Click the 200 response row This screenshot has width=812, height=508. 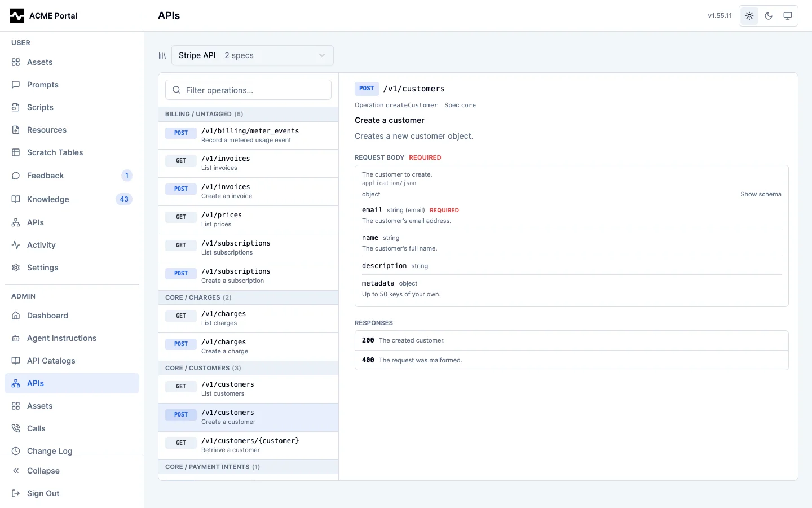click(x=571, y=340)
